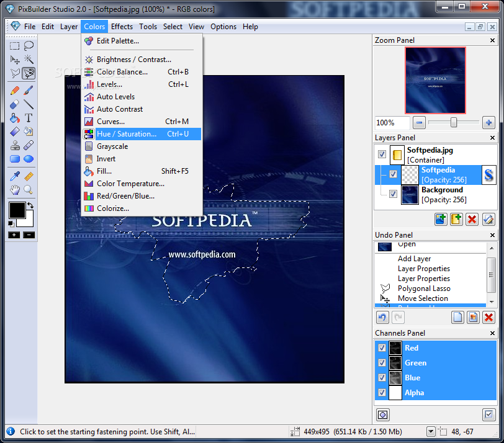Viewport: 504px width, 443px height.
Task: Select the Rectangular Selection tool
Action: pyautogui.click(x=14, y=46)
